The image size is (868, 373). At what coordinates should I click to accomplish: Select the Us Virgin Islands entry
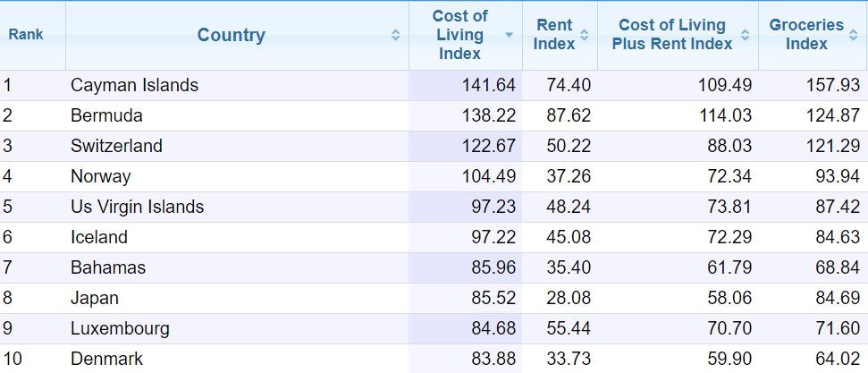point(138,207)
